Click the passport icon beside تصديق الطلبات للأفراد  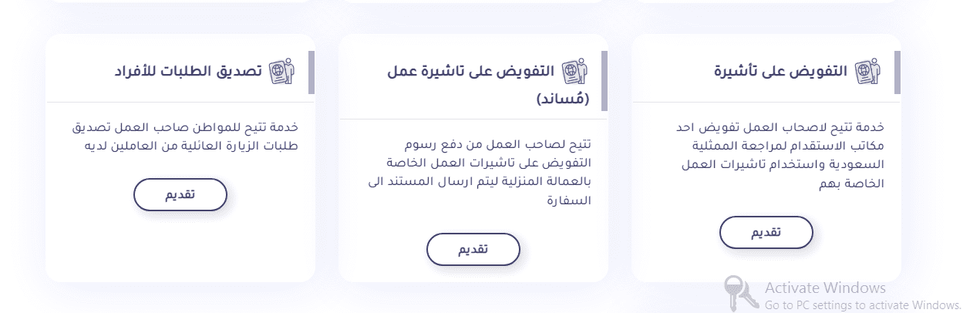[x=281, y=71]
